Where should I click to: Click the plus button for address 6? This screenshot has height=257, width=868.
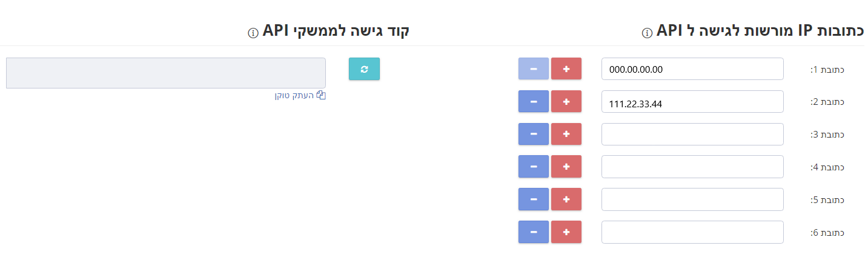pos(566,232)
